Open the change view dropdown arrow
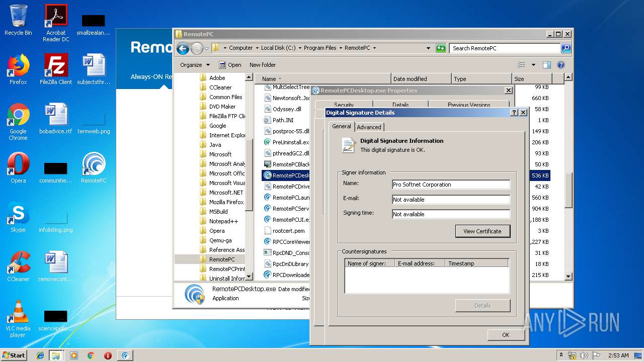Screen dimensions: 644x362 coord(533,65)
